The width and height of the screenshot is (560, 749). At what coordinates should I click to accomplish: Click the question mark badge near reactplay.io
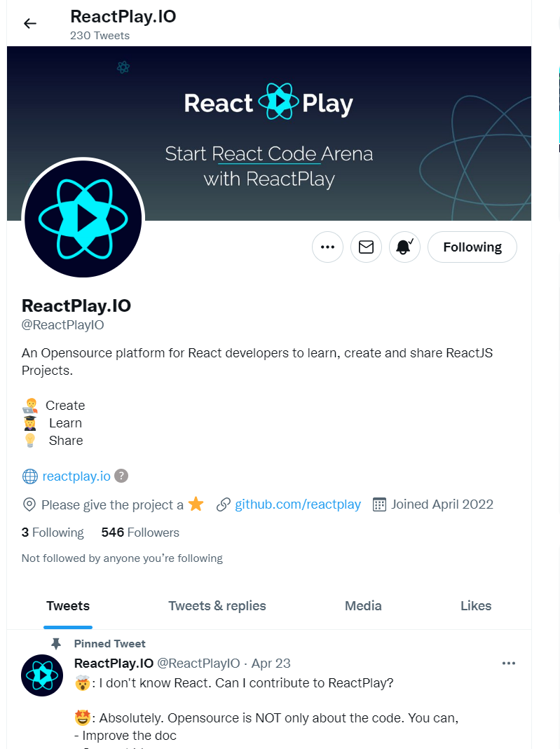(x=121, y=476)
